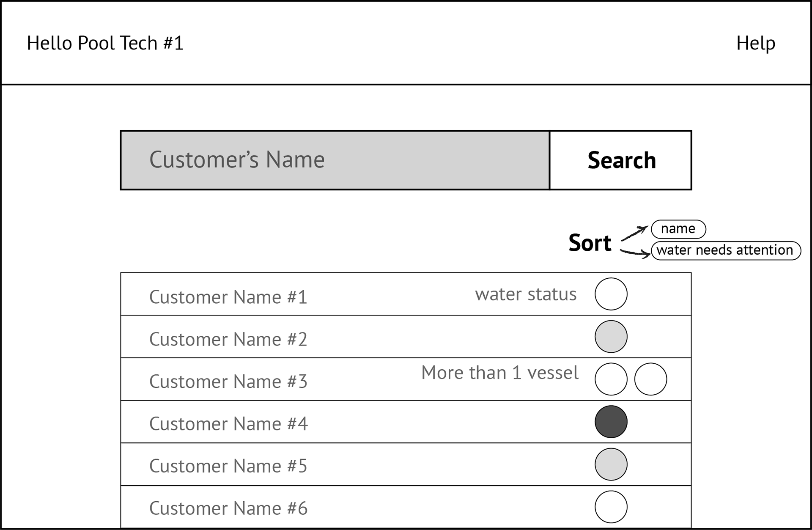Sort by water needs attention
The image size is (812, 530).
[725, 250]
